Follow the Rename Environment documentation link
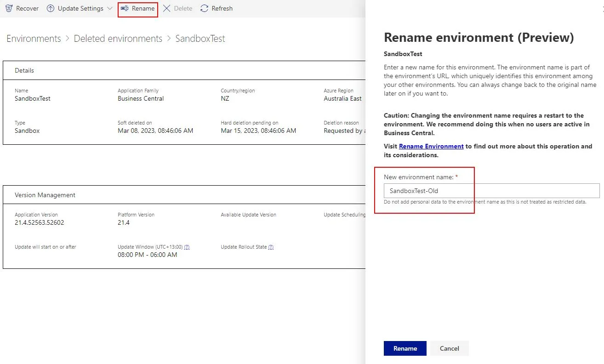604x364 pixels. click(x=431, y=146)
